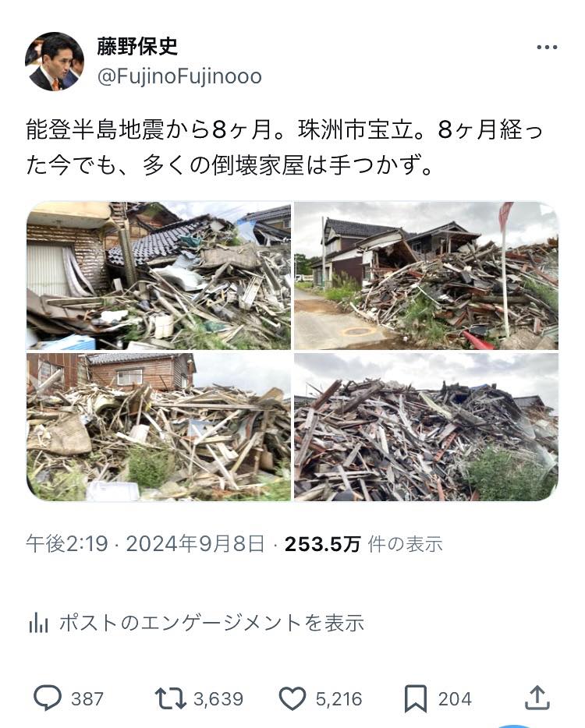Tap the share upload icon
The height and width of the screenshot is (728, 585).
pos(537,698)
